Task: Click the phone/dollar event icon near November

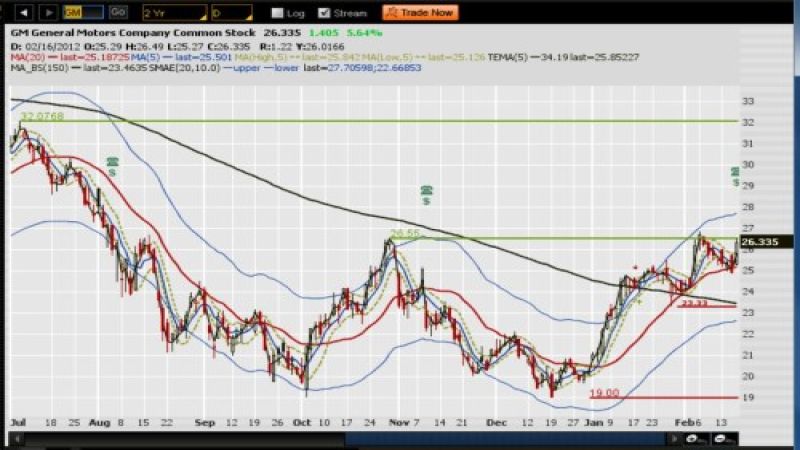Action: (x=427, y=195)
